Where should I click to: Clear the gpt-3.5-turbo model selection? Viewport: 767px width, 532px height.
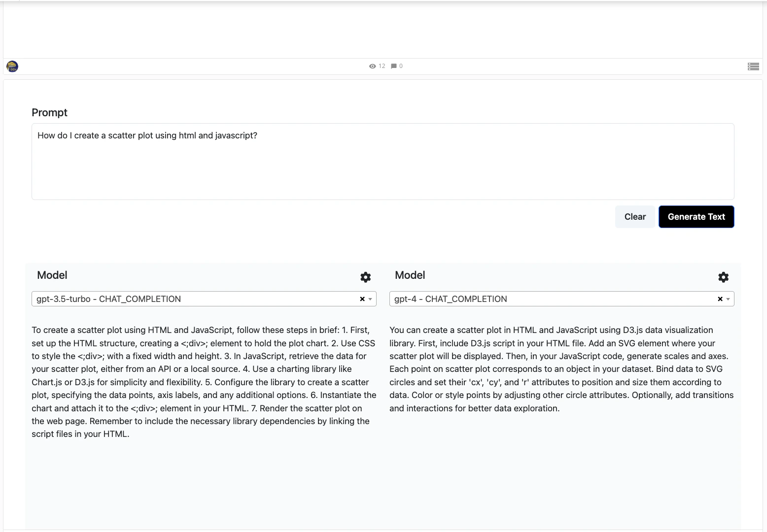(362, 299)
